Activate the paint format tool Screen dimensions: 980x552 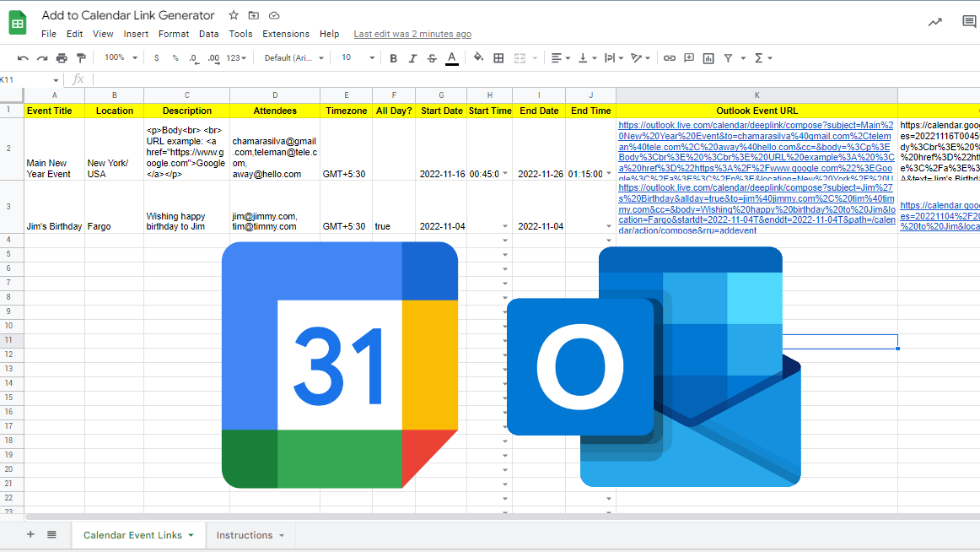(81, 58)
